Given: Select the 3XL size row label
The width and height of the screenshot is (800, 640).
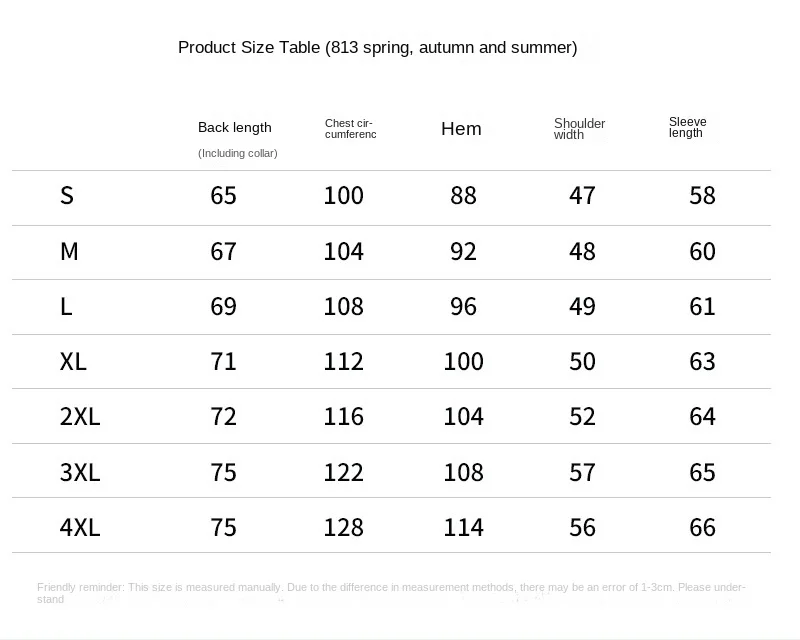Looking at the screenshot, I should click(80, 472).
